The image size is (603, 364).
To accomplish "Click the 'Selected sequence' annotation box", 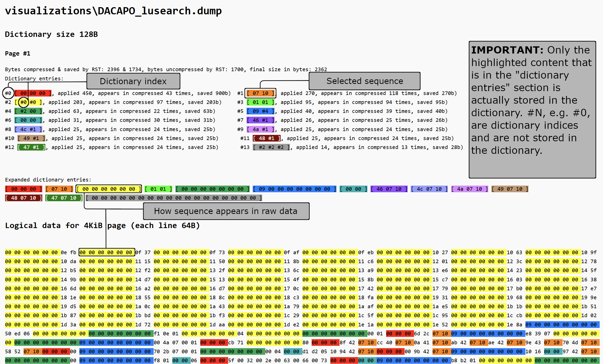I will tap(364, 81).
